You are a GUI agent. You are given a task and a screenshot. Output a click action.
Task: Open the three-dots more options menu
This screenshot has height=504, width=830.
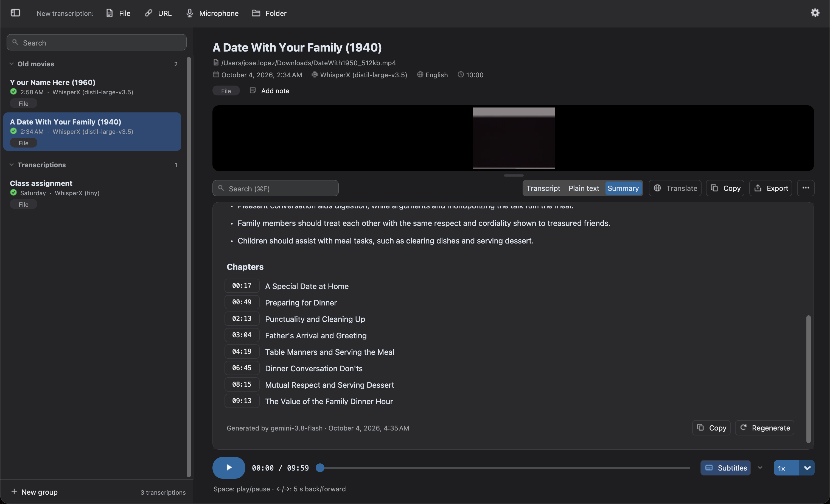tap(806, 188)
